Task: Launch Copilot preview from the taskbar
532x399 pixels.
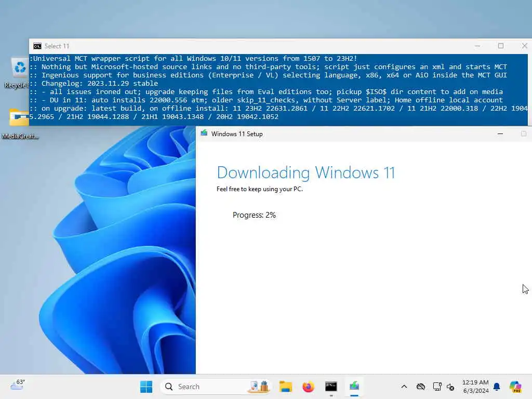Action: [x=515, y=387]
